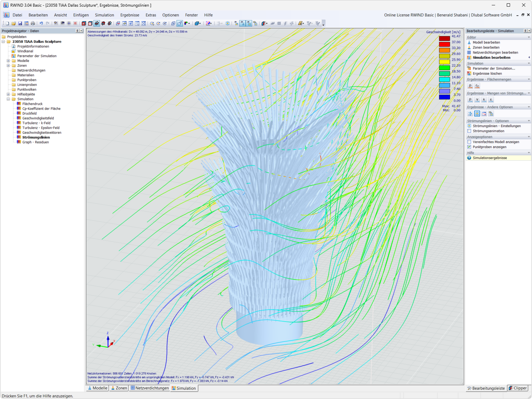This screenshot has width=532, height=399.
Task: Toggle the pinned state of Projektnavigator panel
Action: (x=77, y=31)
